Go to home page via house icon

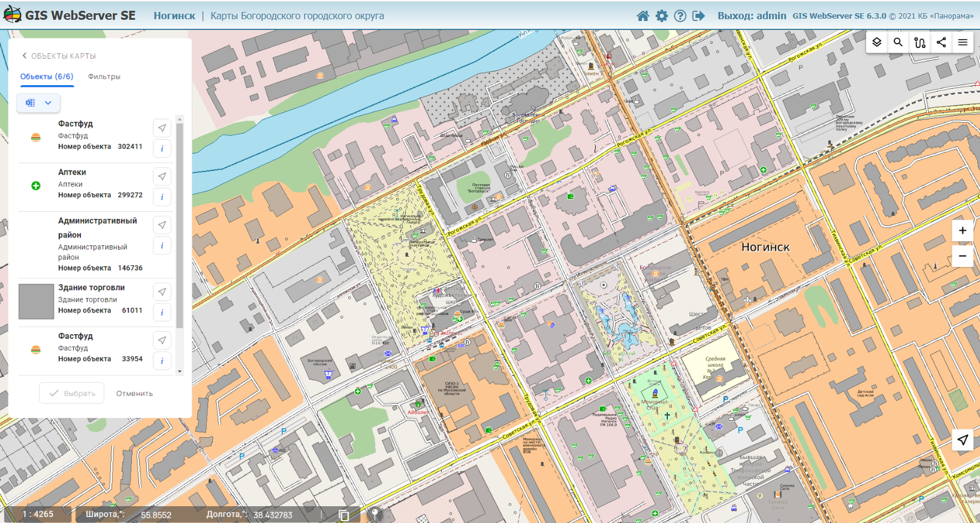pos(643,16)
